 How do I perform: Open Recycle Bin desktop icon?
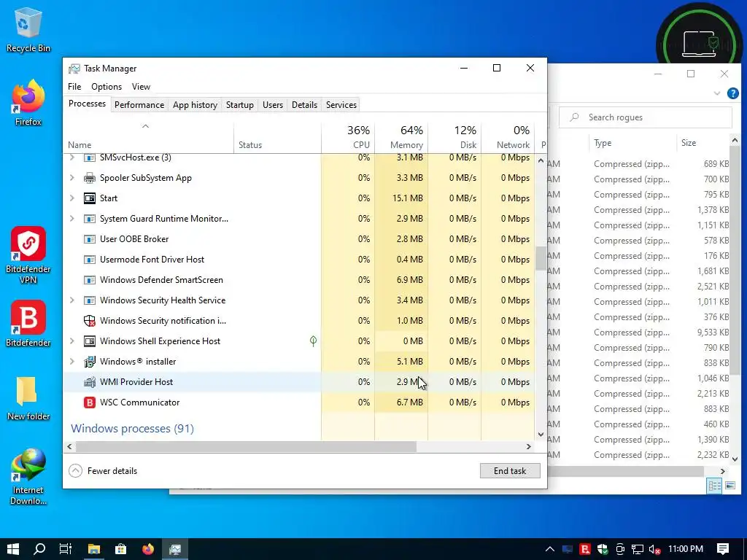(x=28, y=29)
